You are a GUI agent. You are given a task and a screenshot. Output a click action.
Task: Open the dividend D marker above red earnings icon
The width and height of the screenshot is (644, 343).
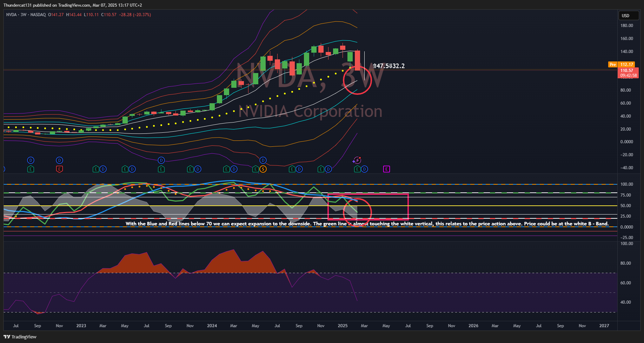[x=59, y=160]
